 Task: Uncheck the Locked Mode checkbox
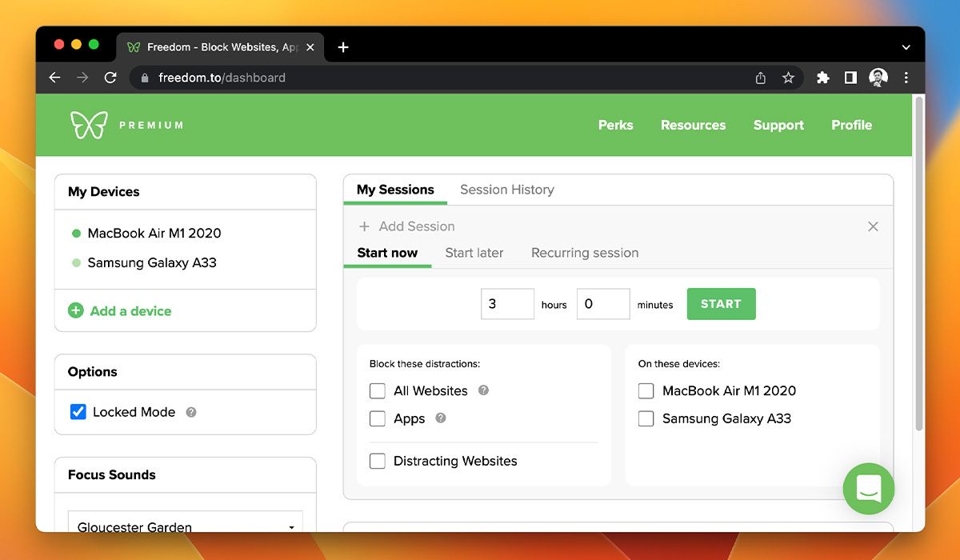[x=78, y=412]
